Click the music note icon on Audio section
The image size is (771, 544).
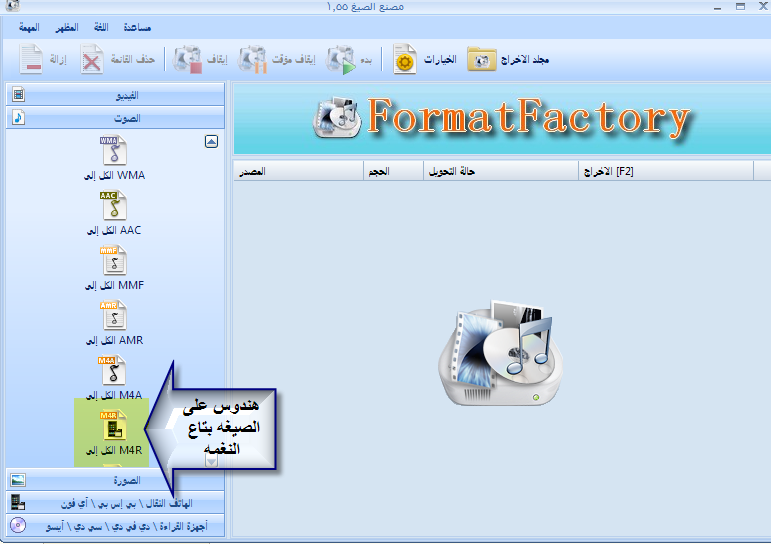click(x=18, y=118)
